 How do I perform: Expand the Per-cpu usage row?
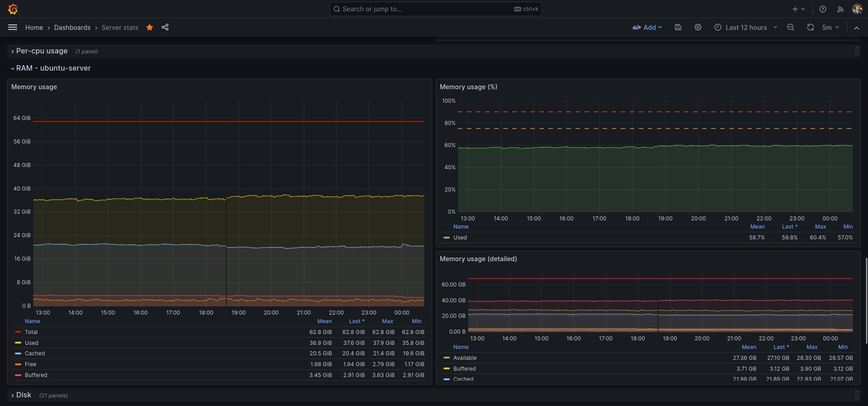pyautogui.click(x=42, y=51)
